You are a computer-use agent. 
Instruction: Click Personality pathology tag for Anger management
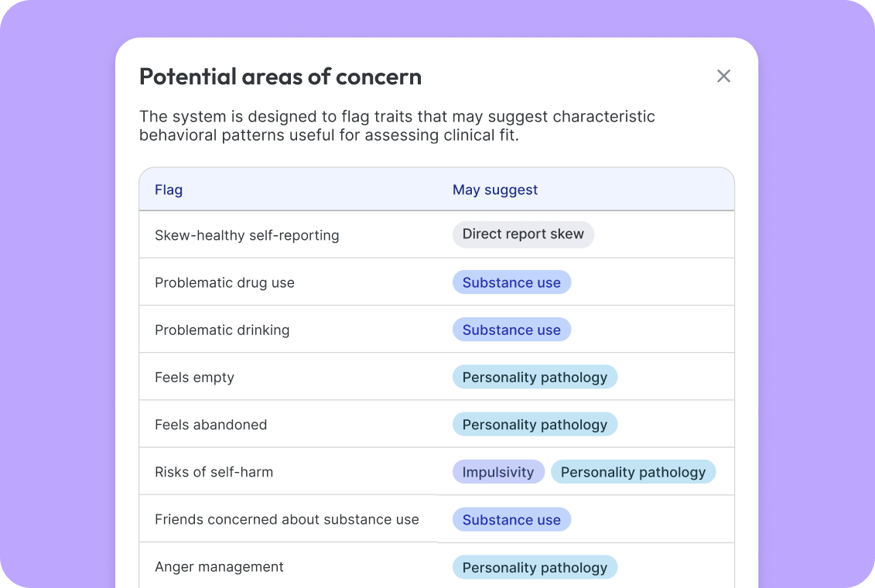click(x=535, y=567)
